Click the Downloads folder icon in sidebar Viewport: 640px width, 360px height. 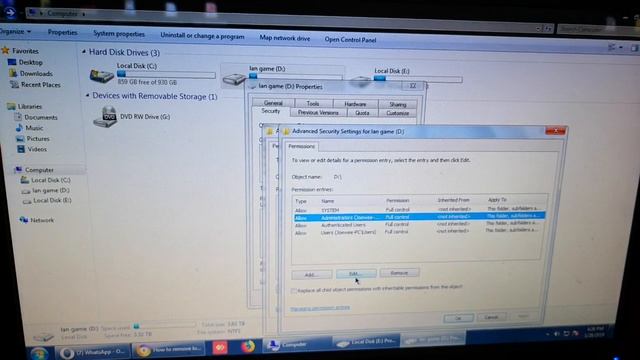[13, 73]
